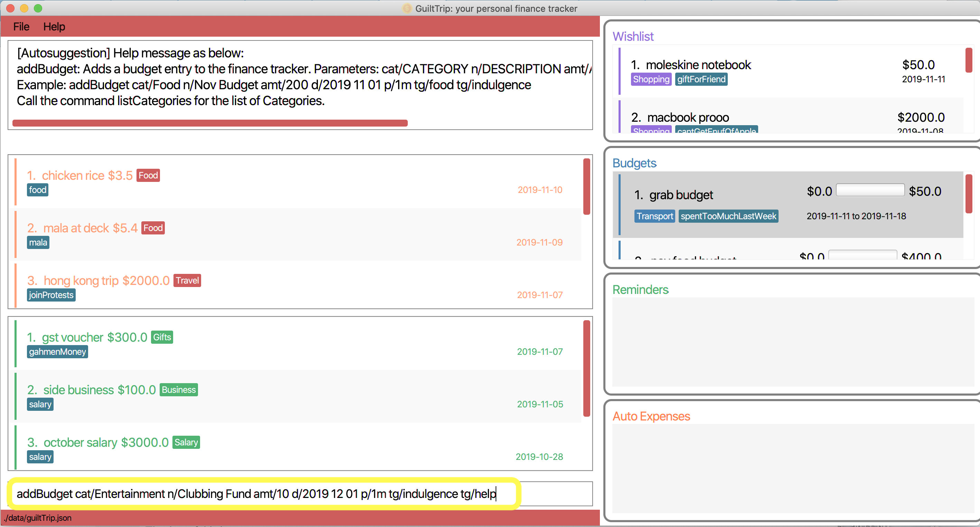The image size is (980, 527).
Task: Click the Travel category label
Action: coord(187,280)
